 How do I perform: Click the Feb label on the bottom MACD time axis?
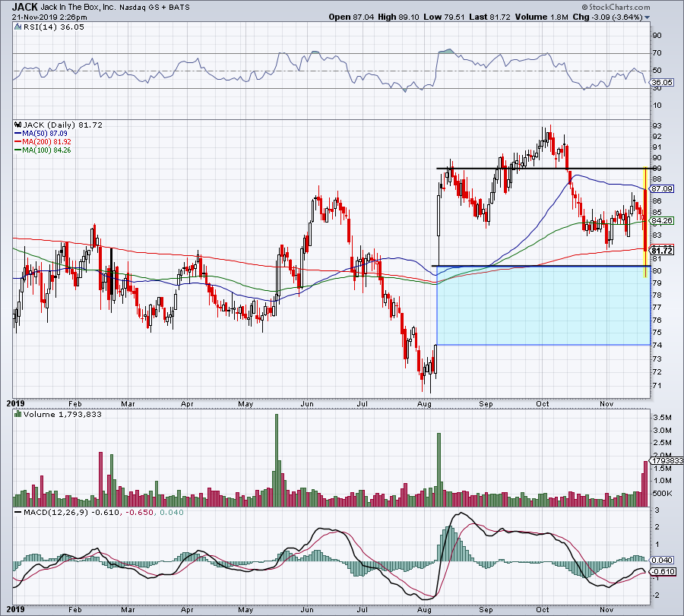click(x=75, y=609)
